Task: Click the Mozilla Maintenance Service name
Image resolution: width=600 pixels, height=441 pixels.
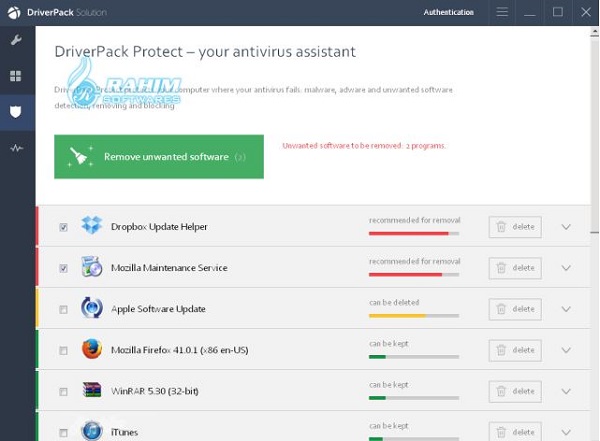Action: pos(169,268)
